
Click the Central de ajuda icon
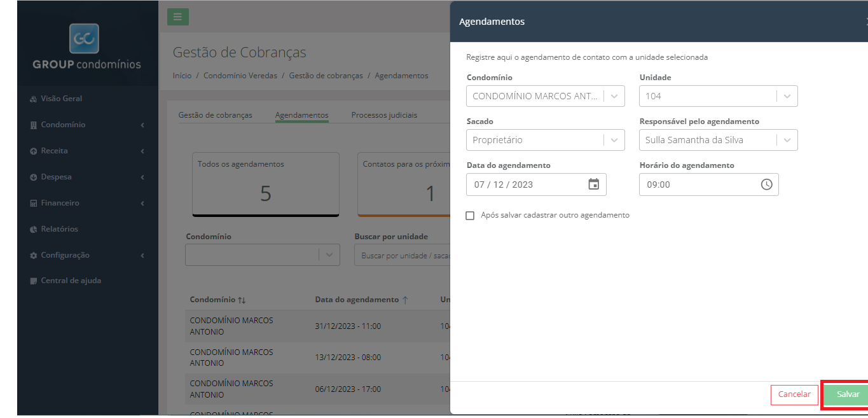click(34, 281)
